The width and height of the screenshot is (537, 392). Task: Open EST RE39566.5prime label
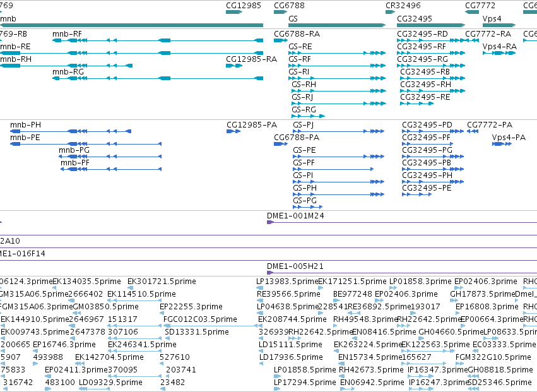coord(289,294)
